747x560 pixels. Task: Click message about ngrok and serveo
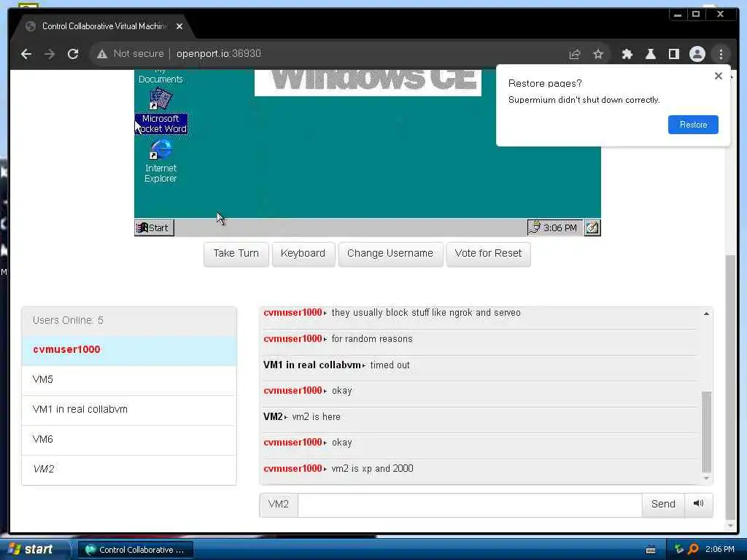(426, 313)
